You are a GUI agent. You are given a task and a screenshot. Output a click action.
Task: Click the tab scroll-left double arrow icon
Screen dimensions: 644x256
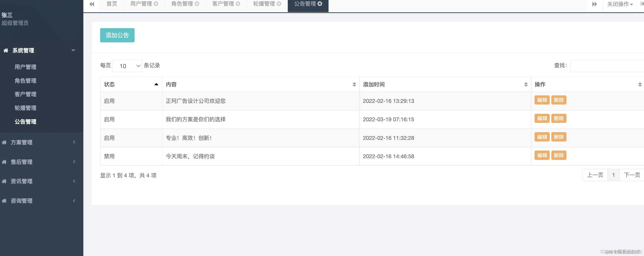tap(92, 4)
